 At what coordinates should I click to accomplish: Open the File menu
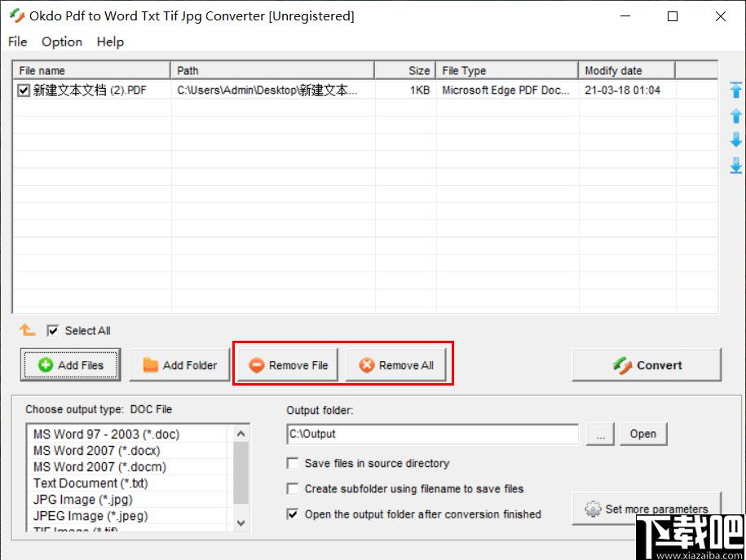click(18, 42)
